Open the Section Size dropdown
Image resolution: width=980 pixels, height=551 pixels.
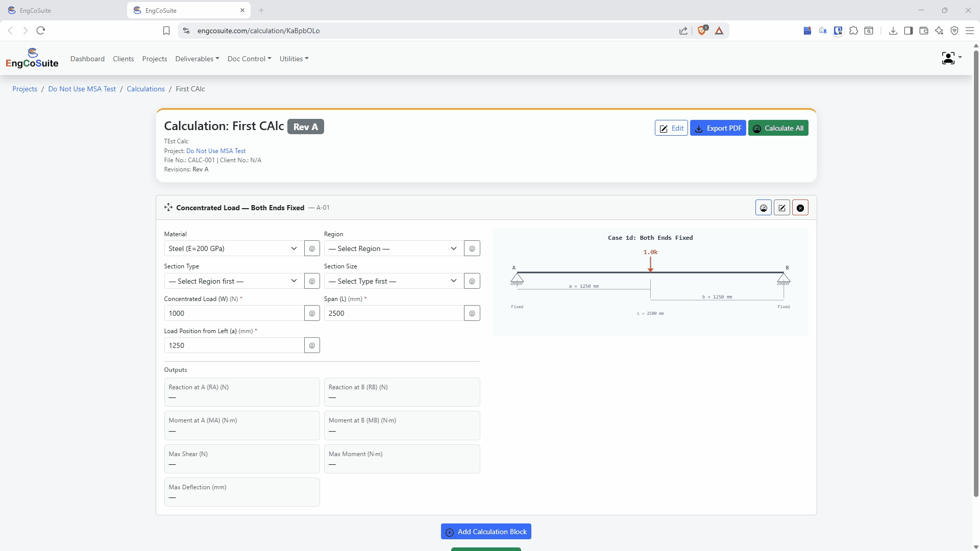click(393, 281)
